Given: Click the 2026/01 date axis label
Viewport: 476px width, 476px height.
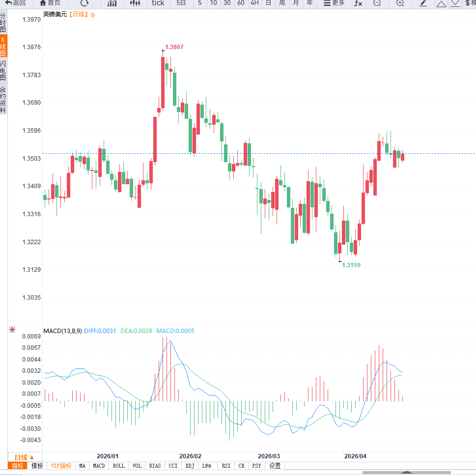Looking at the screenshot, I should coord(108,456).
